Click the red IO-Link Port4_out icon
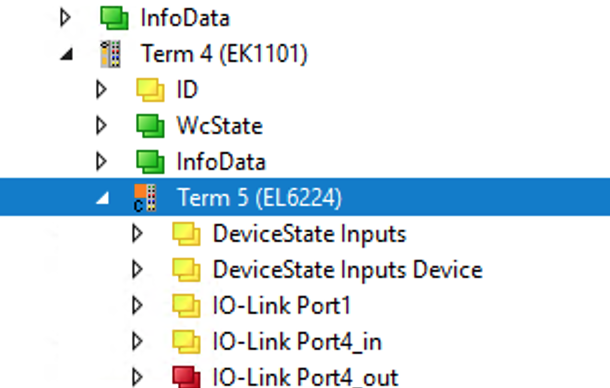This screenshot has height=388, width=610. (186, 377)
